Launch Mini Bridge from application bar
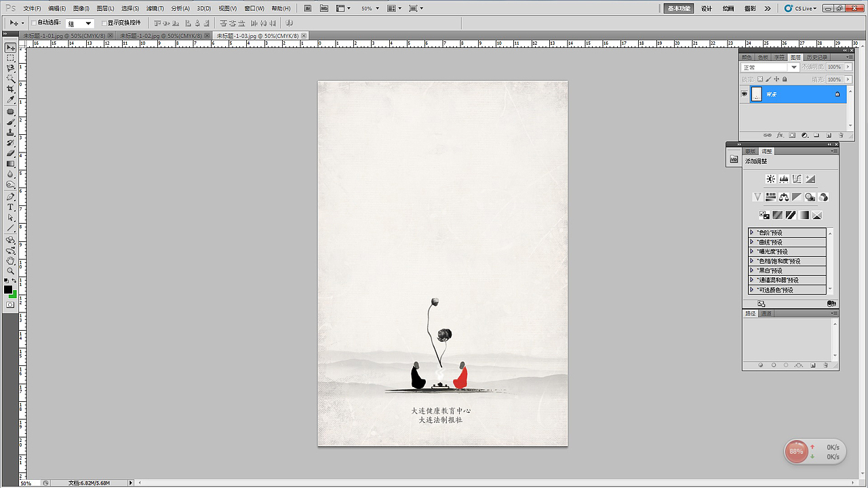The height and width of the screenshot is (488, 868). point(324,9)
